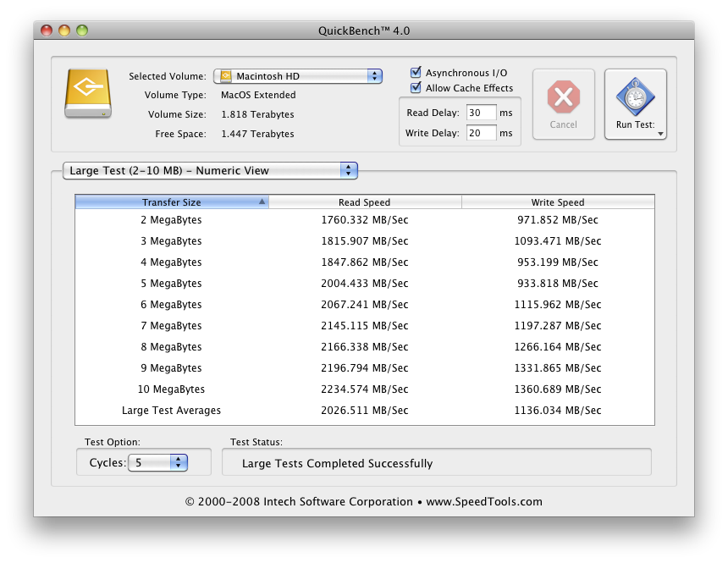
Task: Click the 1.447 Terabytes free space value
Action: pos(257,134)
